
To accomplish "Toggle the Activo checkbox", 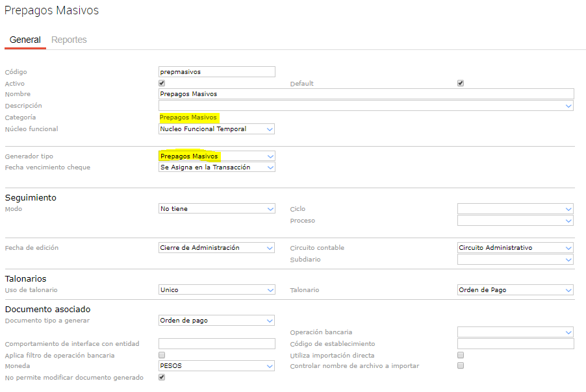I will 162,83.
